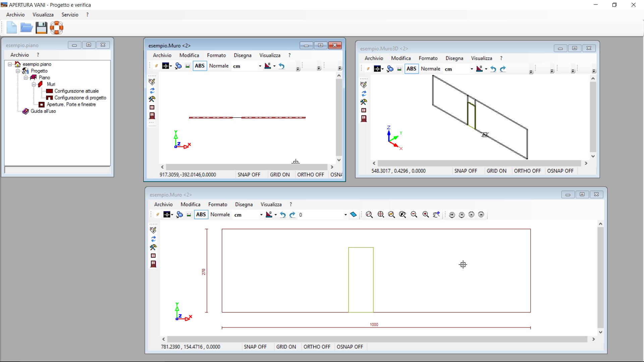Click zoom in magnifier in bottom window
Image resolution: width=644 pixels, height=362 pixels.
click(x=426, y=215)
